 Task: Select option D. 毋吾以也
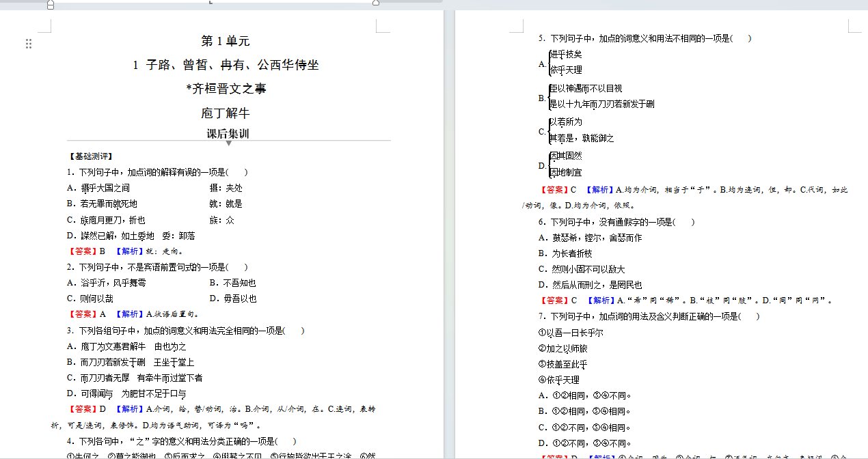click(233, 298)
